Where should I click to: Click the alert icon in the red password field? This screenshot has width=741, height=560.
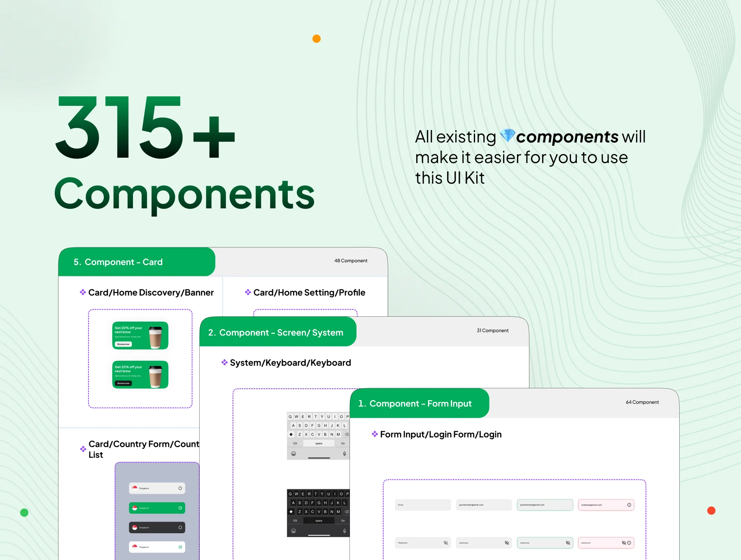click(629, 543)
